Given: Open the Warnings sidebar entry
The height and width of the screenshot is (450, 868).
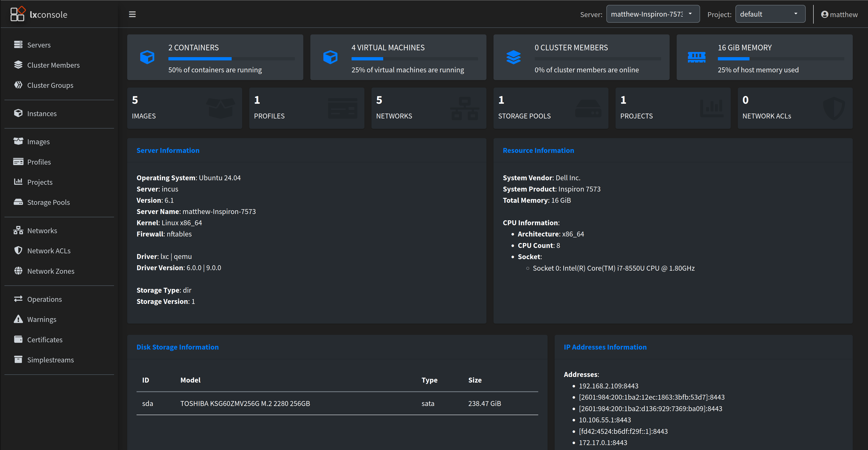Looking at the screenshot, I should point(42,320).
